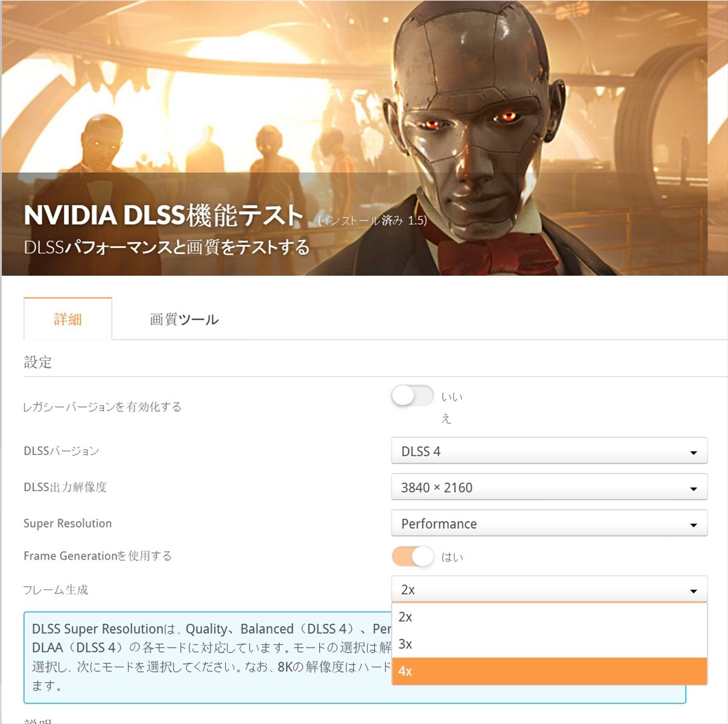
Task: Click the arrow icon beside Performance
Action: pos(693,525)
